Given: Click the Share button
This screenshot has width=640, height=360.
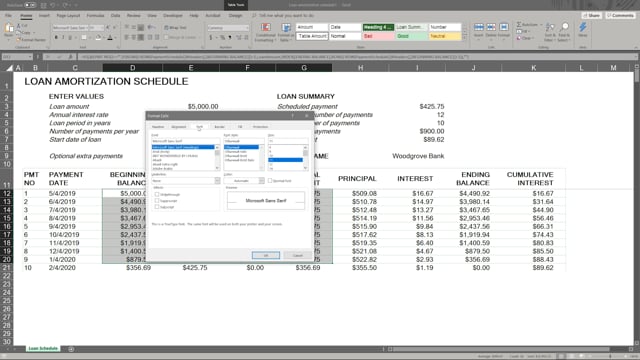Looking at the screenshot, I should (591, 16).
